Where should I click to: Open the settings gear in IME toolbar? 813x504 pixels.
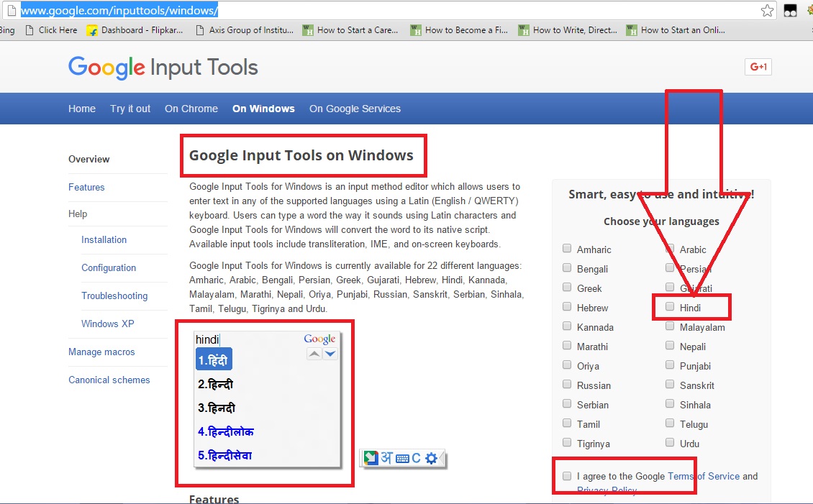(431, 459)
